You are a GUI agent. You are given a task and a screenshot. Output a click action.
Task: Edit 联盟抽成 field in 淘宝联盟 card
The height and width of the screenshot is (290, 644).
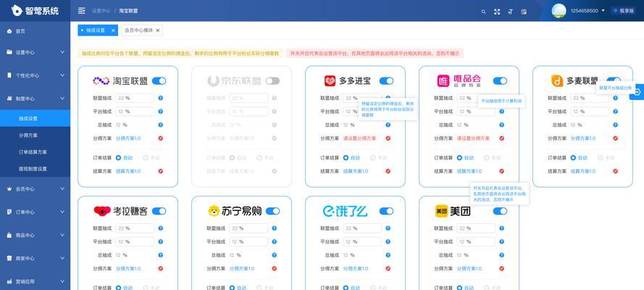pyautogui.click(x=135, y=98)
